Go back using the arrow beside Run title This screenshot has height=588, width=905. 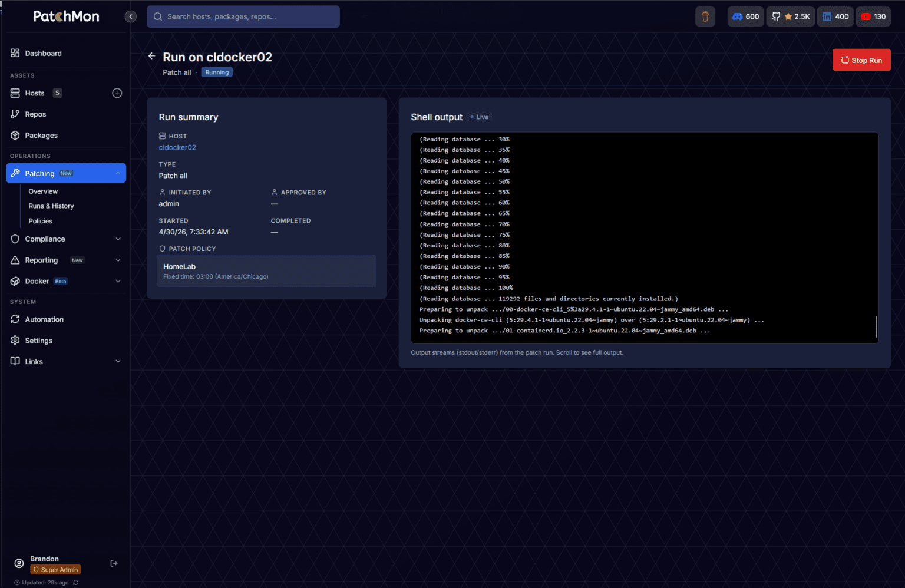pyautogui.click(x=151, y=56)
